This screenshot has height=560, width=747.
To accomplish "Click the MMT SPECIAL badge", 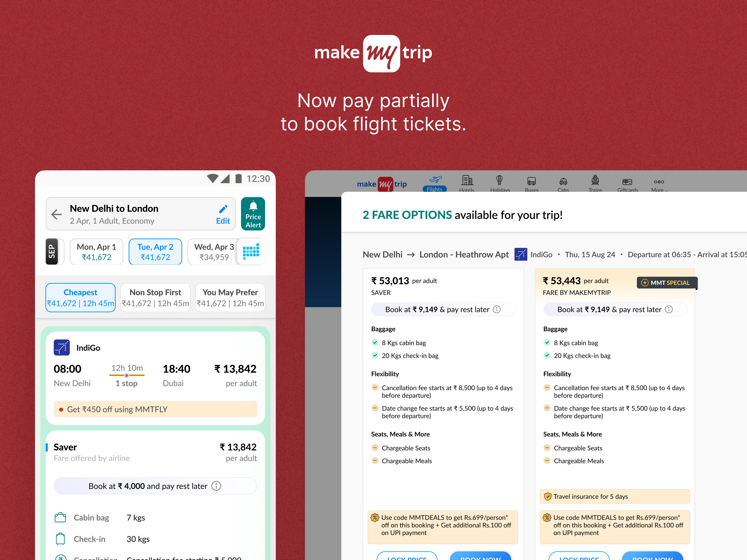I will pyautogui.click(x=667, y=283).
